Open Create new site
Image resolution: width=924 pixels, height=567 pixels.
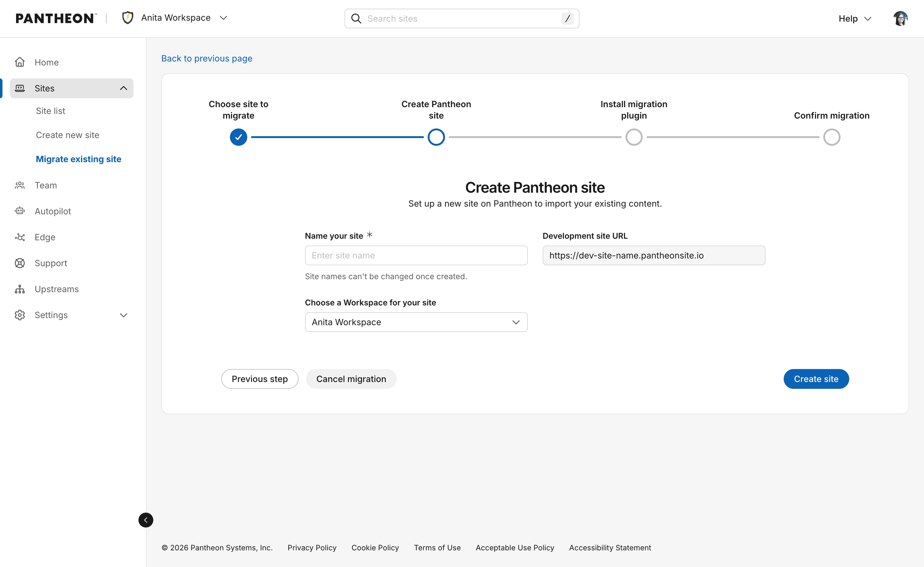[68, 135]
